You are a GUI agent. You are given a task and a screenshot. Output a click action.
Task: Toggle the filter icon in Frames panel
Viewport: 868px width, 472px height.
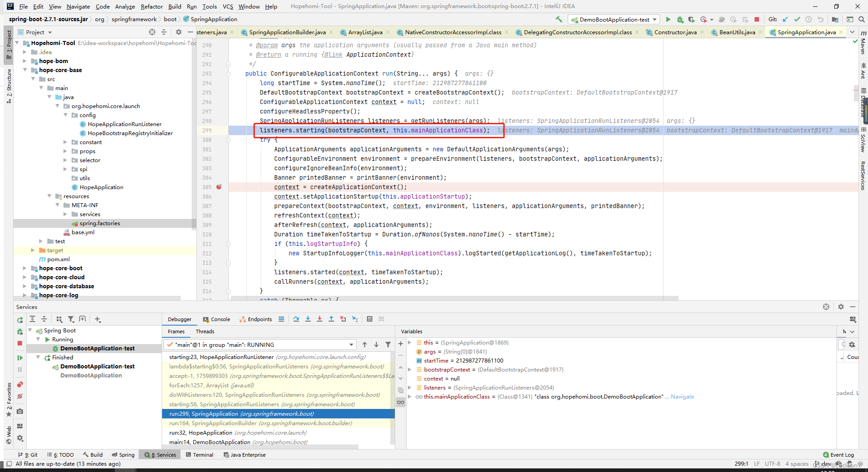click(388, 345)
